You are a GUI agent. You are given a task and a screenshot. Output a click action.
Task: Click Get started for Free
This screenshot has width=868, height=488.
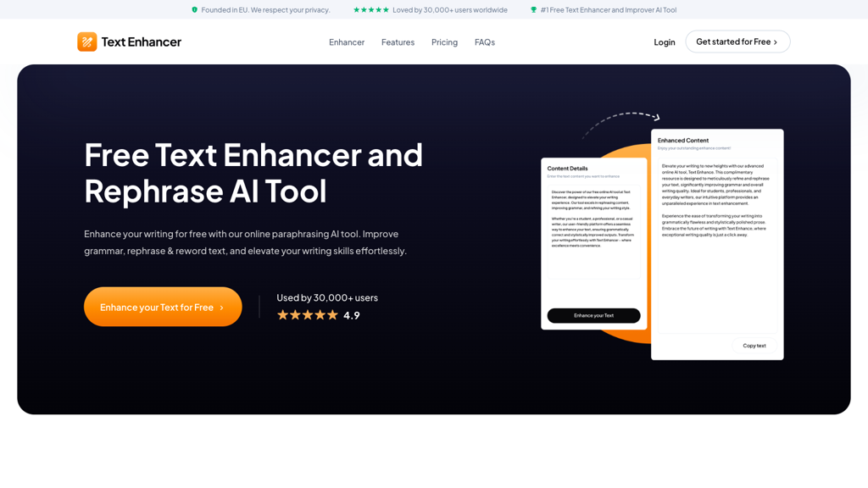coord(737,42)
